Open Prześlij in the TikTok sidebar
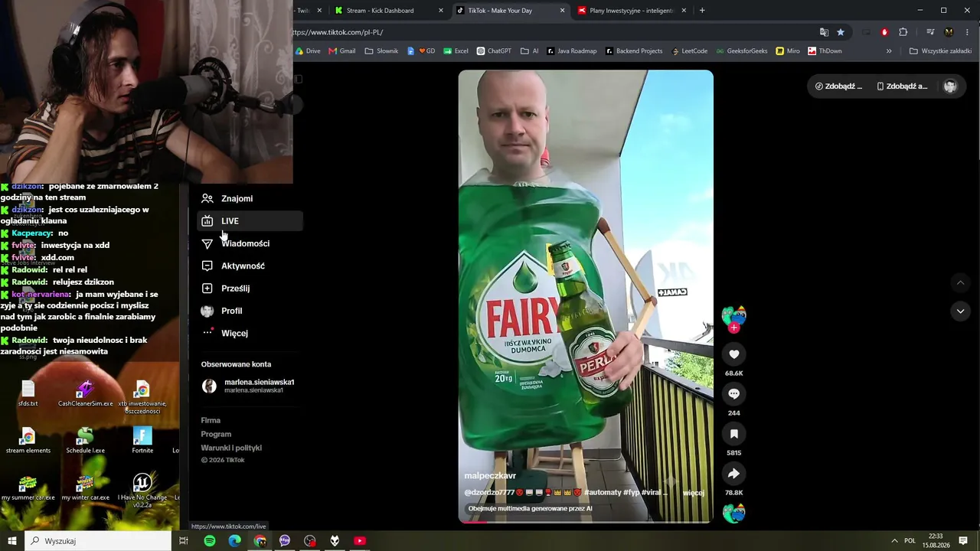This screenshot has width=980, height=551. pos(250,289)
